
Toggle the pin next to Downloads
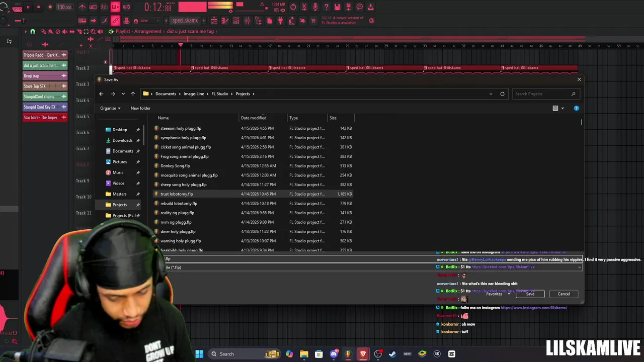click(138, 140)
